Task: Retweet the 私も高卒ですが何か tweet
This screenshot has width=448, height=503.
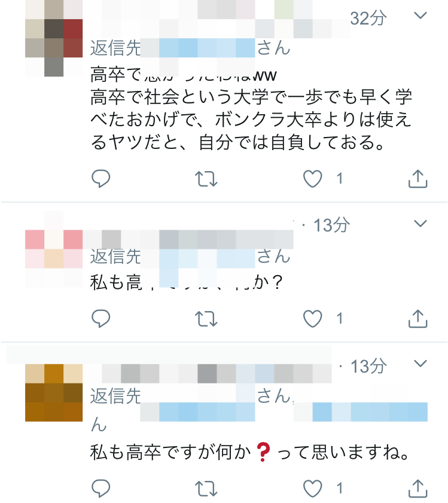Action: tap(206, 489)
